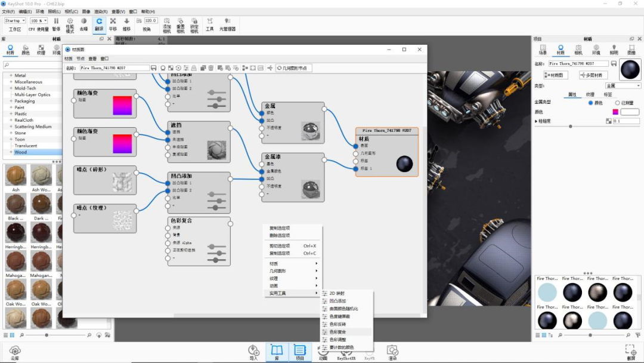Viewport: 644px width, 363px height.
Task: Open the 100 % CPU usage dropdown
Action: click(x=39, y=20)
